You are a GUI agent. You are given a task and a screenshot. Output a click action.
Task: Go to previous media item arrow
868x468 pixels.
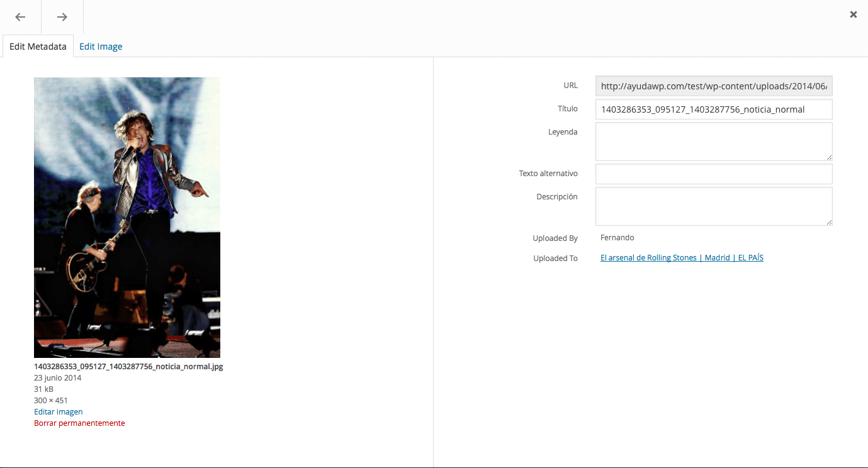[x=20, y=17]
